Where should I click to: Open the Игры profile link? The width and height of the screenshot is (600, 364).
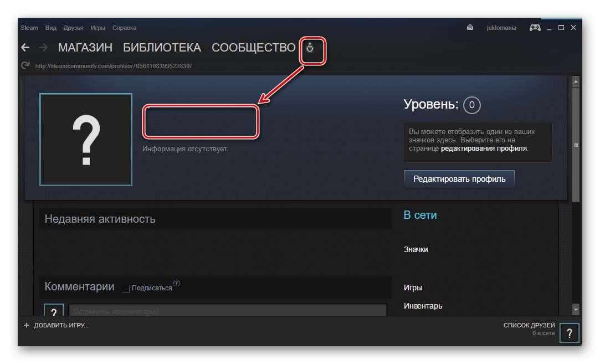[413, 288]
